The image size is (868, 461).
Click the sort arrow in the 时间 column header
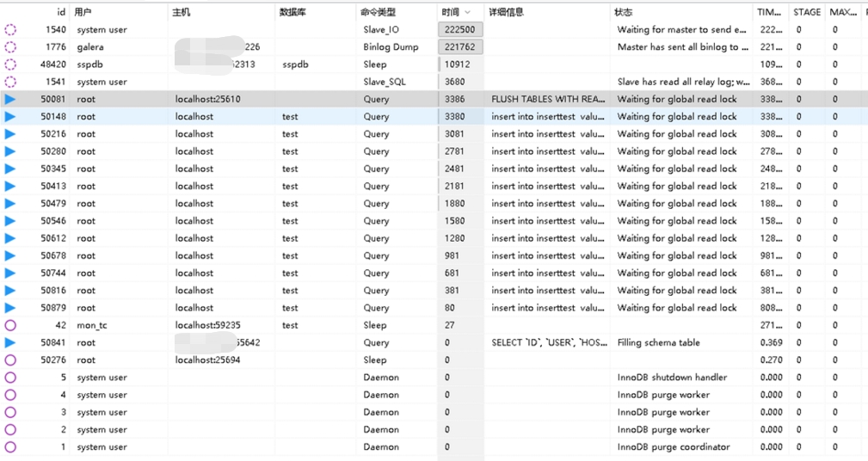(x=468, y=13)
